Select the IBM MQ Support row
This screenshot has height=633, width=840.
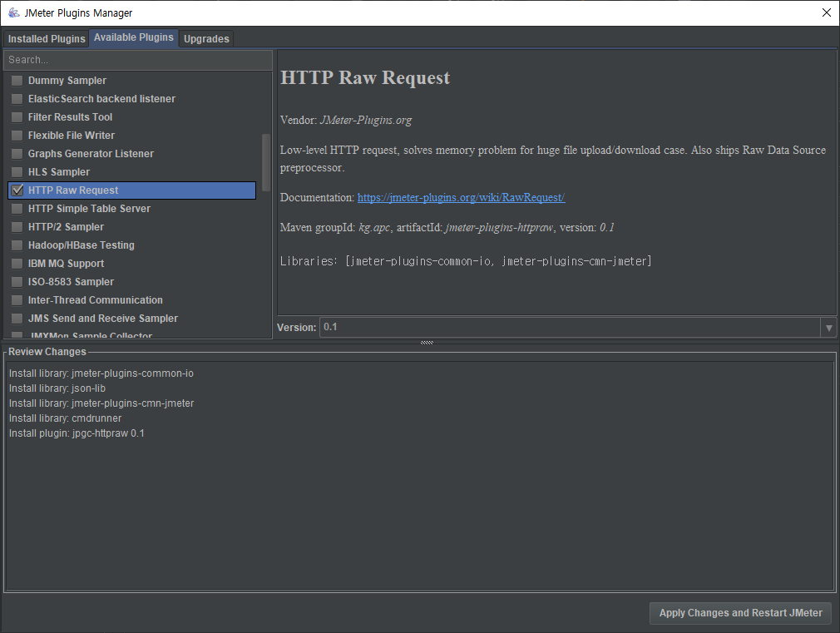(x=131, y=264)
